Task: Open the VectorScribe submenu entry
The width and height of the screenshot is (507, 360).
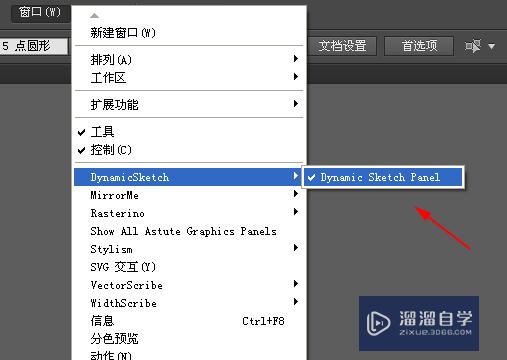Action: [189, 285]
